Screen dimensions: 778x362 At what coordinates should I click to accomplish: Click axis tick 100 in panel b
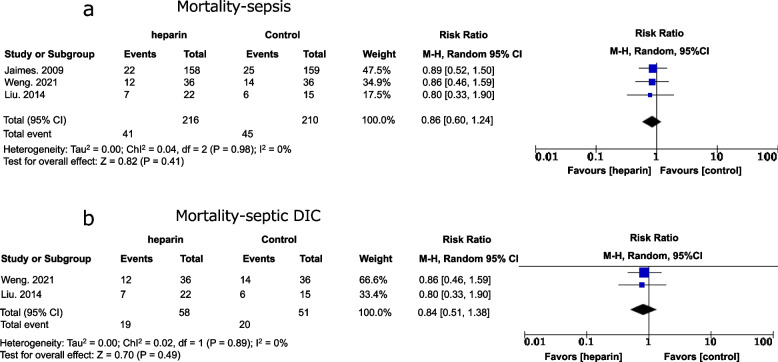tap(764, 342)
